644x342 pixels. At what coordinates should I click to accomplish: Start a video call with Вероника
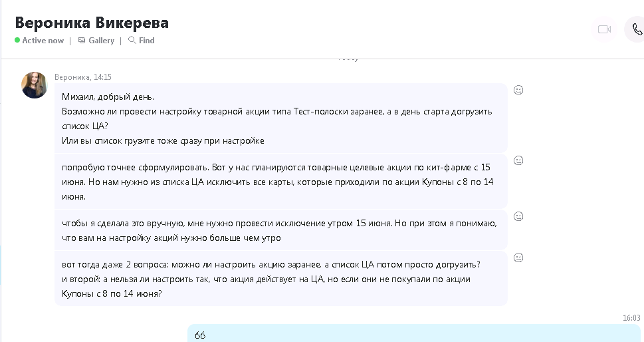point(604,29)
